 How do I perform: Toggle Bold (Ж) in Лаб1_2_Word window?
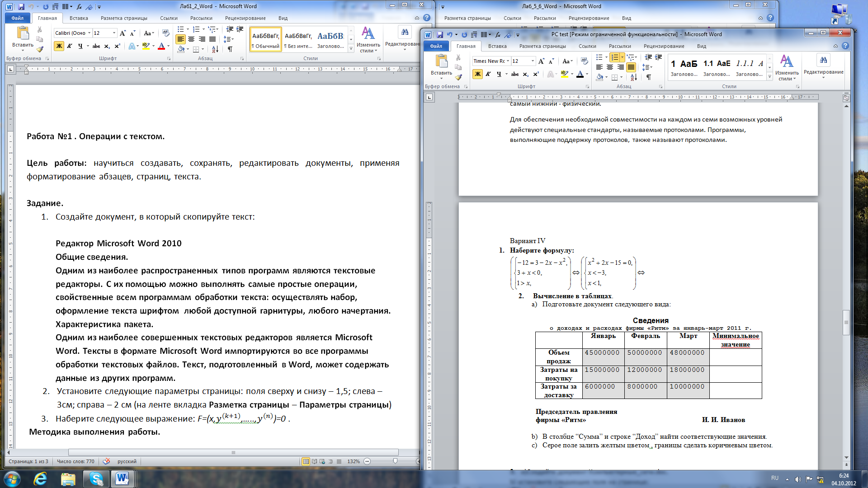59,46
